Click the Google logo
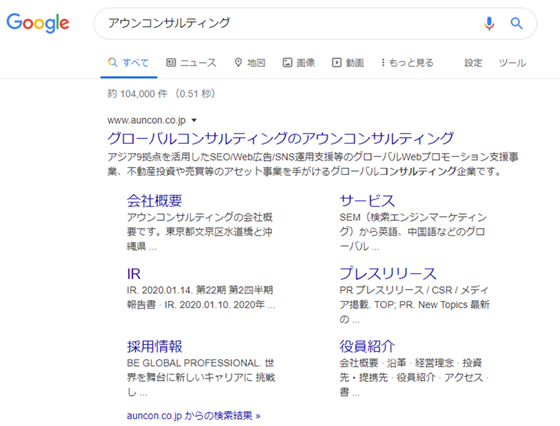This screenshot has height=426, width=560. 38,23
